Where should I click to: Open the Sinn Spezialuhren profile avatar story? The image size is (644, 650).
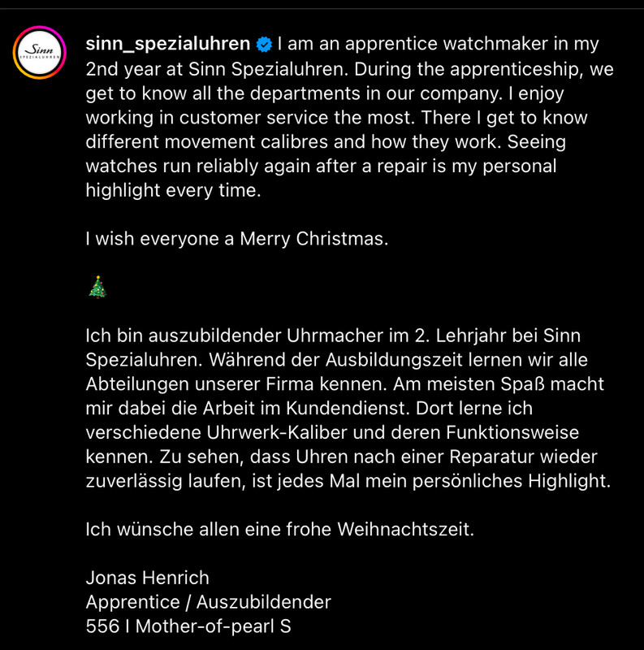[39, 53]
